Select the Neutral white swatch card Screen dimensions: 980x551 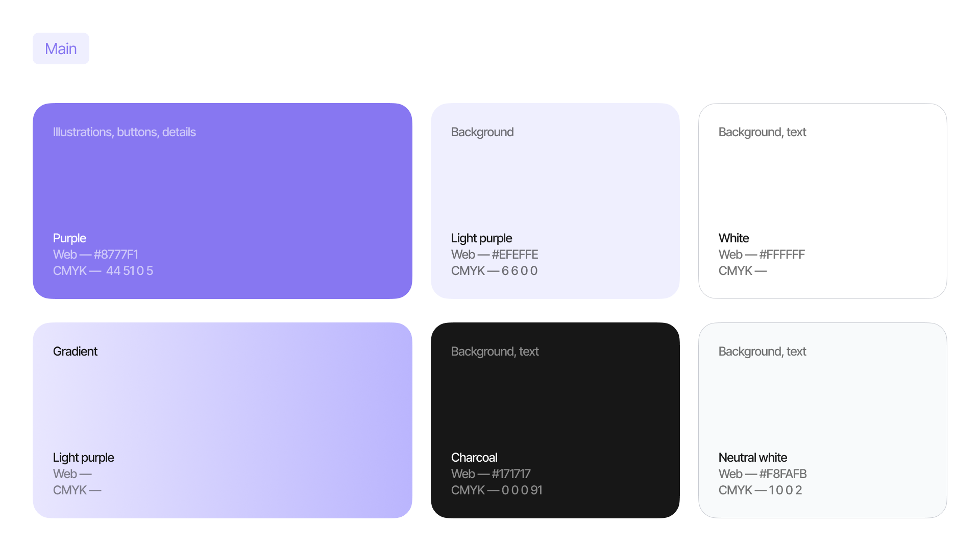[x=822, y=408]
